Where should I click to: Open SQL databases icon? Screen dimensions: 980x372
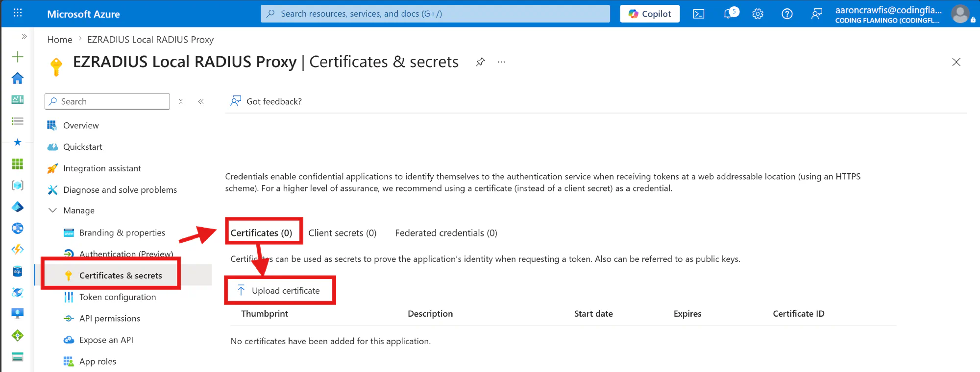[x=18, y=271]
